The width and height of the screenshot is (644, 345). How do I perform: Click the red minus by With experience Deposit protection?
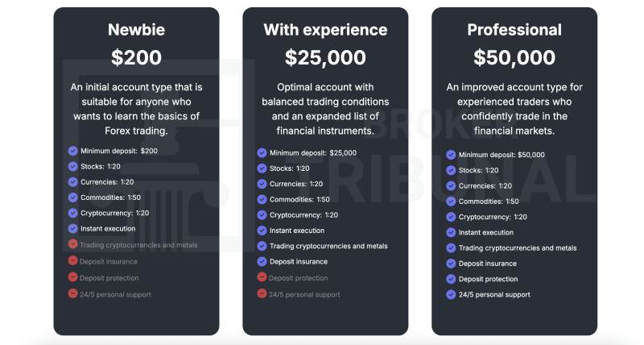pyautogui.click(x=262, y=277)
